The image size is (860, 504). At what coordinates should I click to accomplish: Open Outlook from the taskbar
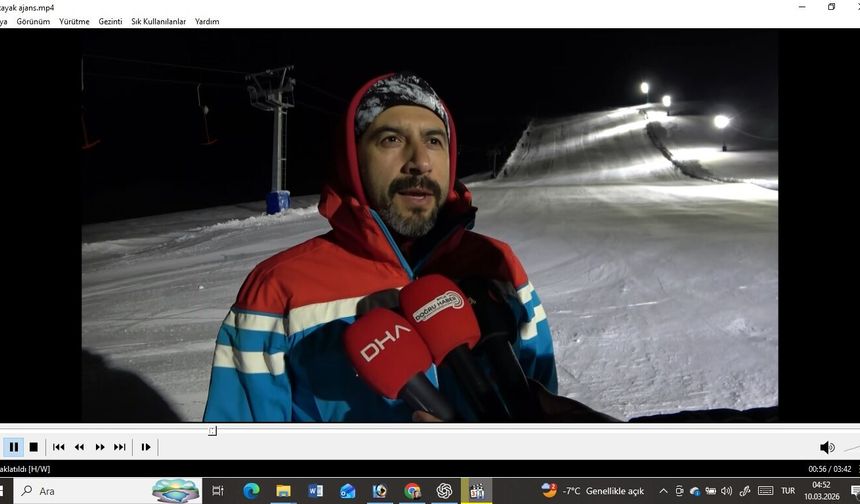point(348,491)
